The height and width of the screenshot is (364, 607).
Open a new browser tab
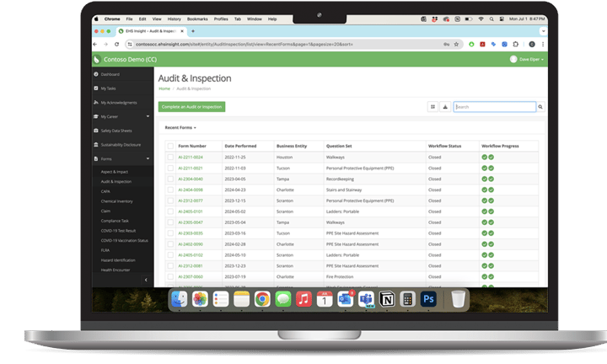pyautogui.click(x=193, y=31)
